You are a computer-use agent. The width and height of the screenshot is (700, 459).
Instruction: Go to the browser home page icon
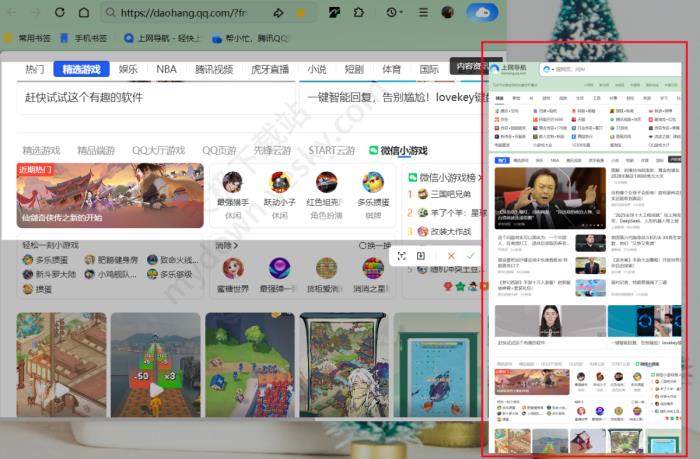tap(84, 13)
